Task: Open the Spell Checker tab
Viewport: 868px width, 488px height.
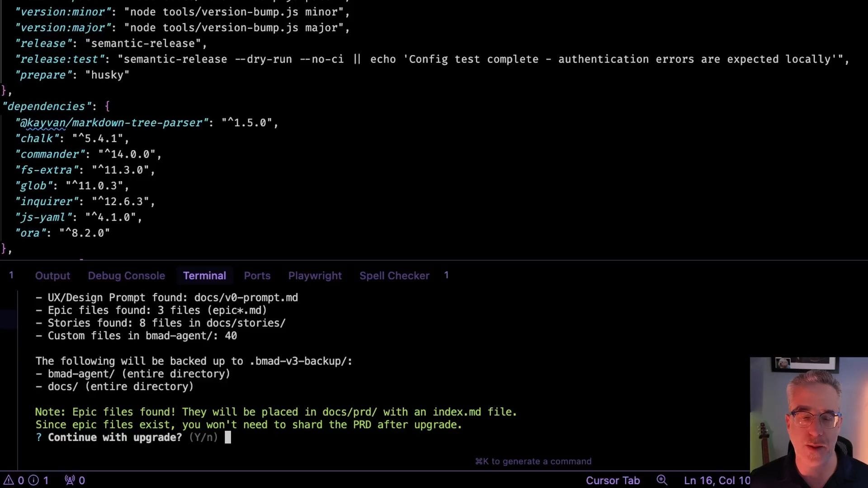Action: pos(394,276)
